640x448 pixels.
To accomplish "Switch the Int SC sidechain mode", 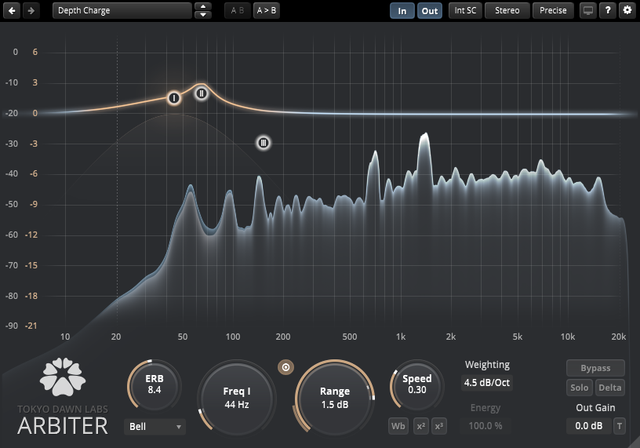I will click(465, 11).
